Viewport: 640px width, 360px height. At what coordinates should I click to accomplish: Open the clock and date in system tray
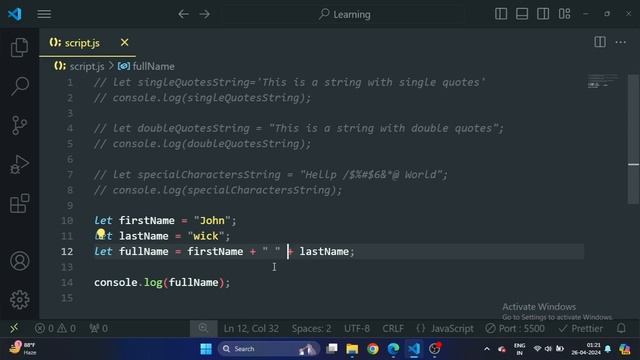click(x=586, y=349)
